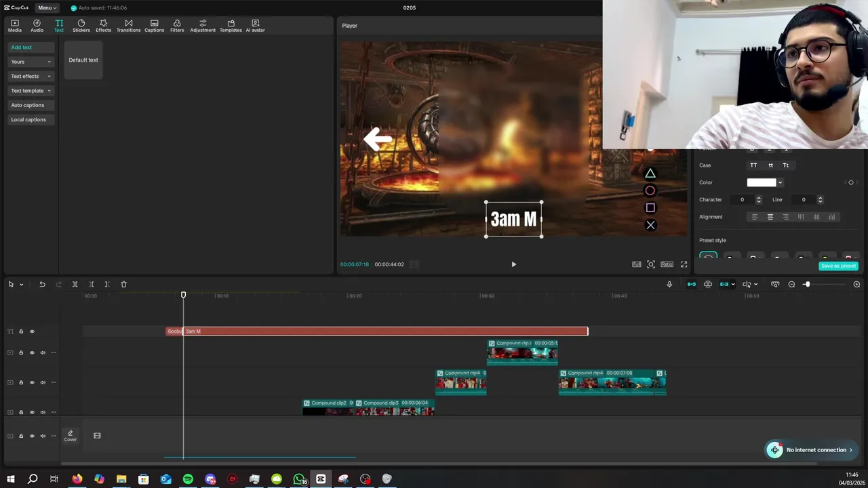
Task: Open the Stickers tab
Action: 81,26
